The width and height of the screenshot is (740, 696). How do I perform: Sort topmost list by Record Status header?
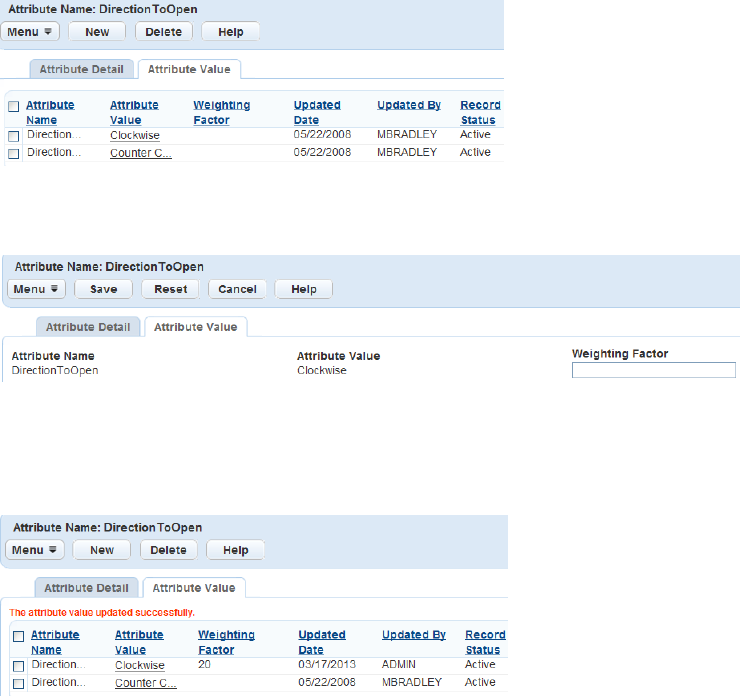[480, 112]
